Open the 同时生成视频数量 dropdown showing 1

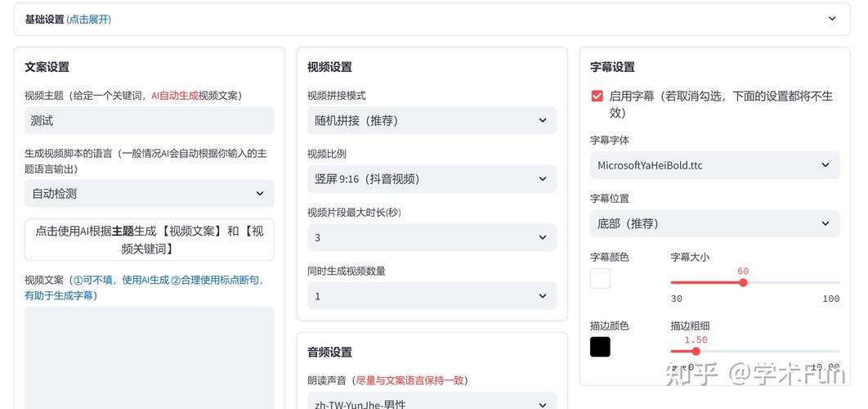coord(432,296)
